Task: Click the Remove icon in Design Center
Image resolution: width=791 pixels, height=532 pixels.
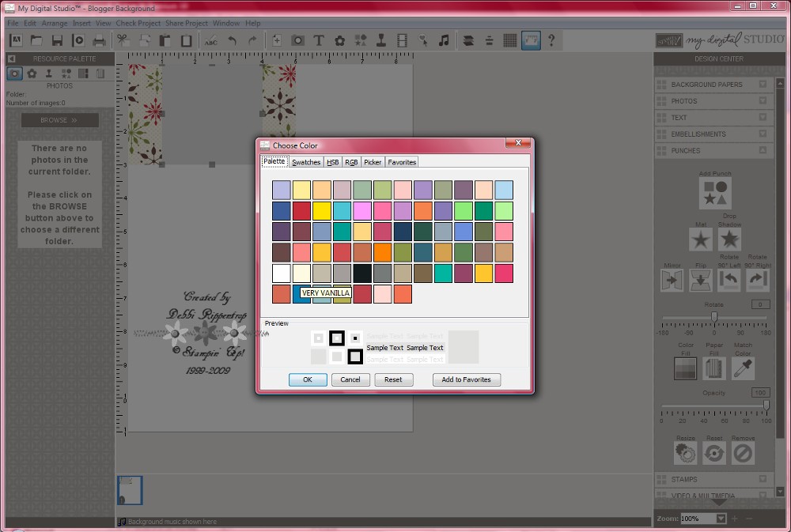Action: click(x=743, y=453)
